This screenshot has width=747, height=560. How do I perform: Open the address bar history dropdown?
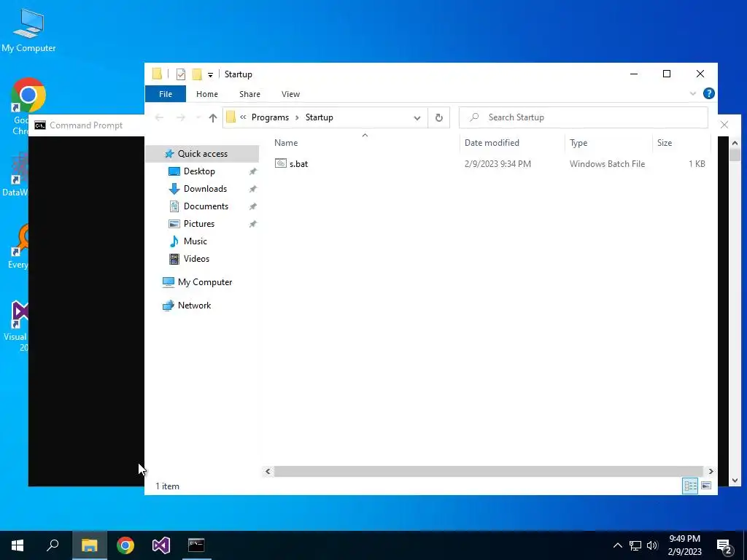click(417, 117)
